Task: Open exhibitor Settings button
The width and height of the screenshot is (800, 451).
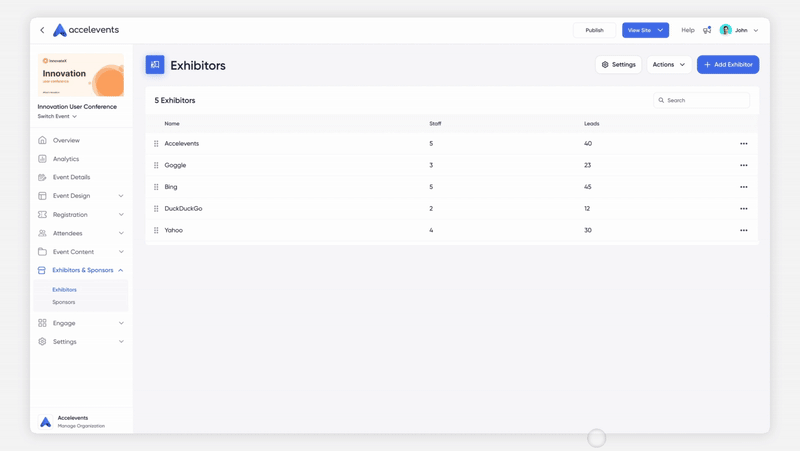Action: point(618,65)
